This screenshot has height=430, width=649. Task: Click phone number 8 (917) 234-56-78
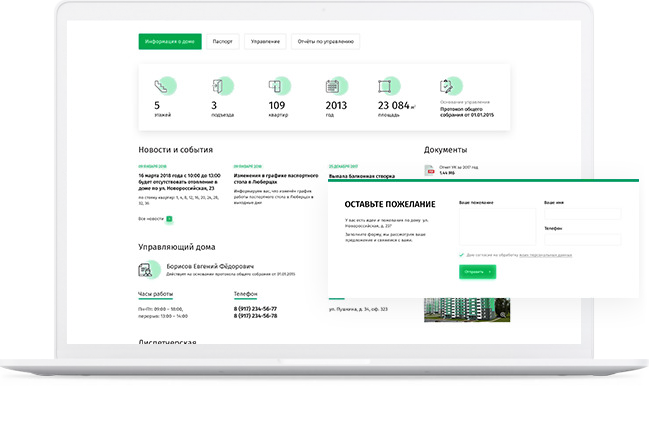click(255, 316)
